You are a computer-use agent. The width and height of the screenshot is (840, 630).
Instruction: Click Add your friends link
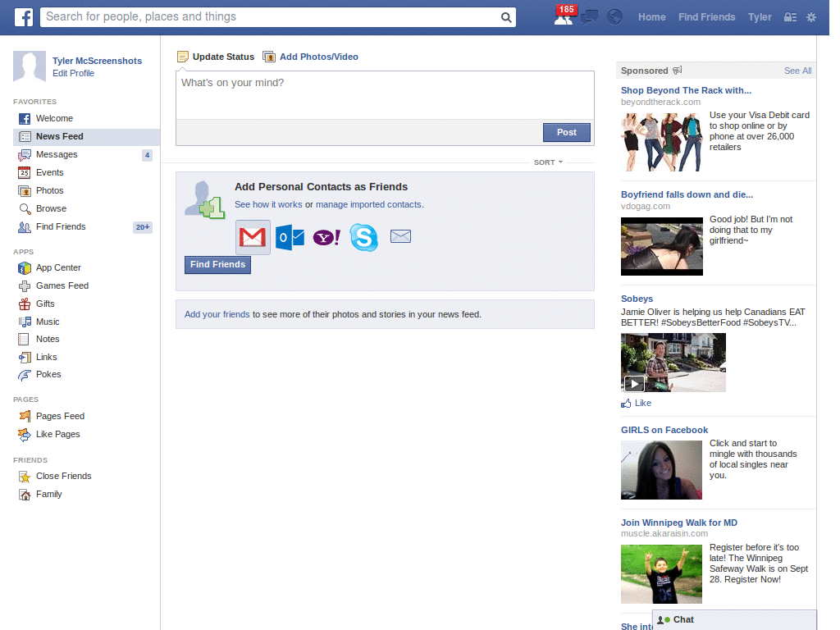217,314
